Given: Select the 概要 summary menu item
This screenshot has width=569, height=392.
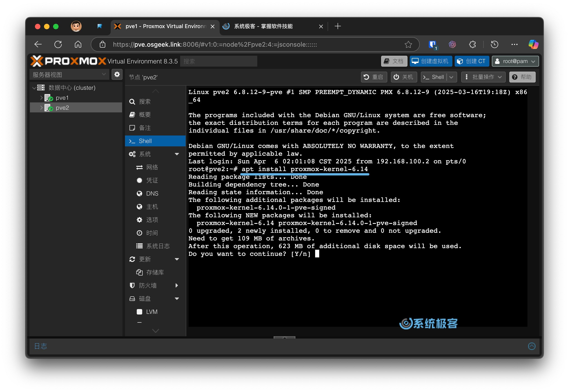Looking at the screenshot, I should pyautogui.click(x=145, y=115).
